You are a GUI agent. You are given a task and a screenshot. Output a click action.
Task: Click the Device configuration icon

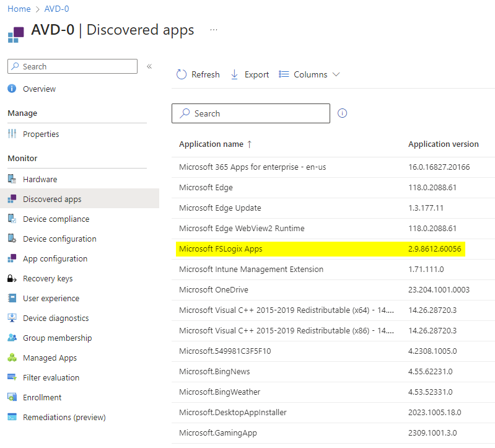pos(12,239)
